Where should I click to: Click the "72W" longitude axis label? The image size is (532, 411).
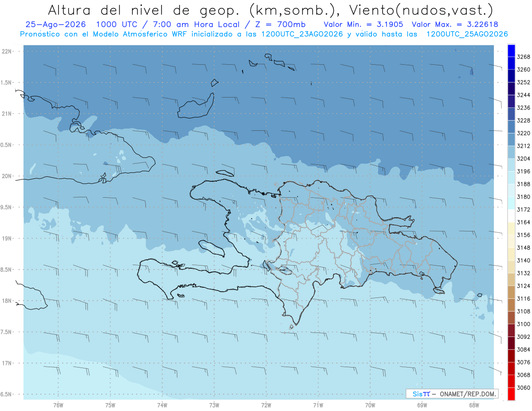click(266, 405)
